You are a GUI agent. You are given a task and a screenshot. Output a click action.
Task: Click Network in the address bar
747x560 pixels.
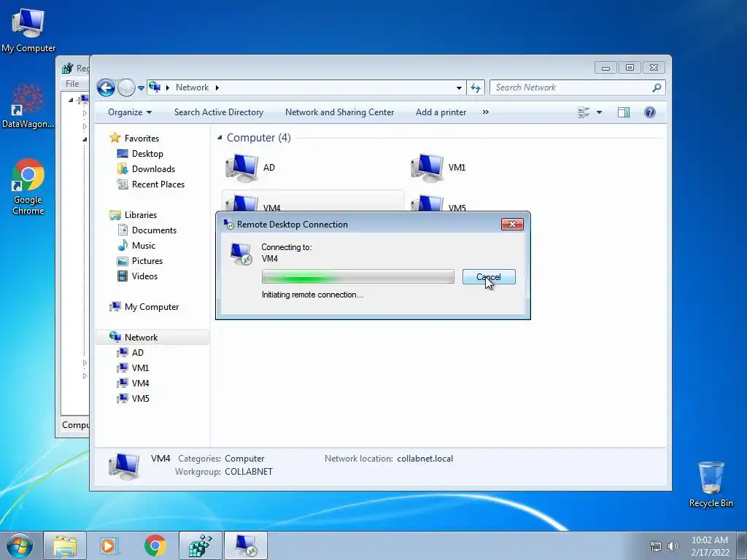coord(192,87)
